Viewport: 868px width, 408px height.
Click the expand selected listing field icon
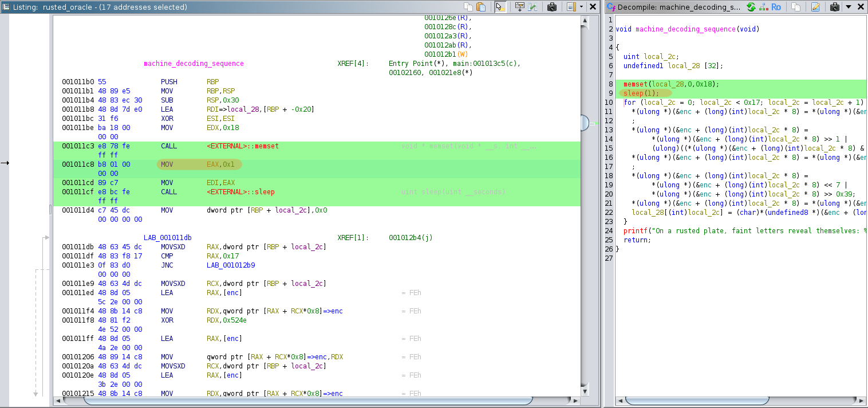[x=520, y=7]
